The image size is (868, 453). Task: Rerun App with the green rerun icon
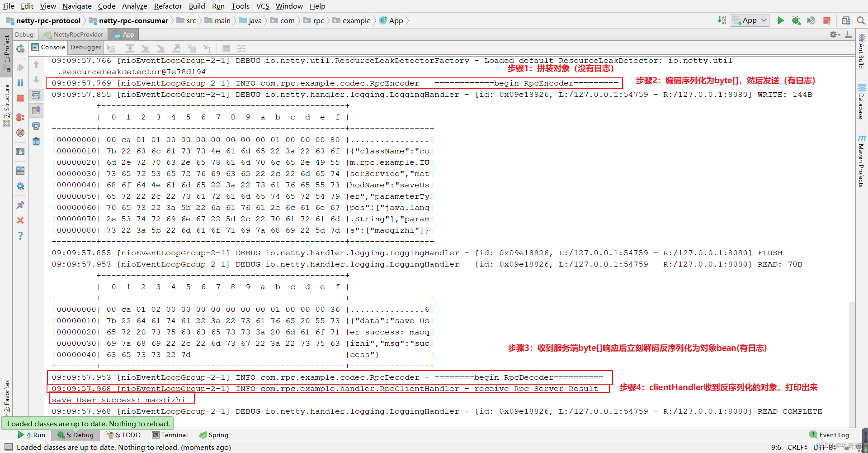coord(20,48)
